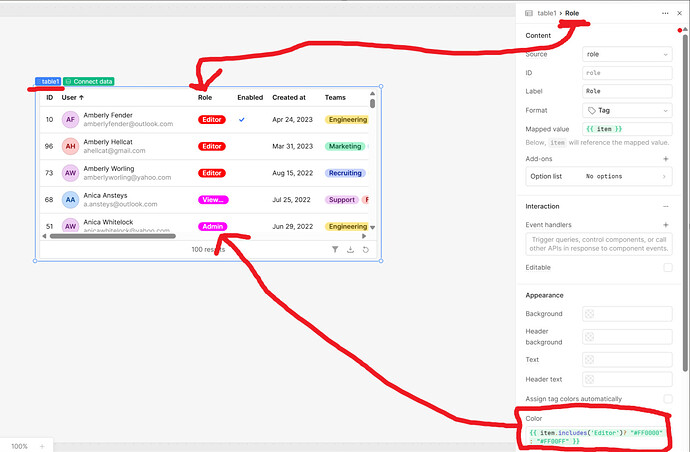This screenshot has height=452, width=690.
Task: Click the table filter funnel icon
Action: (336, 250)
